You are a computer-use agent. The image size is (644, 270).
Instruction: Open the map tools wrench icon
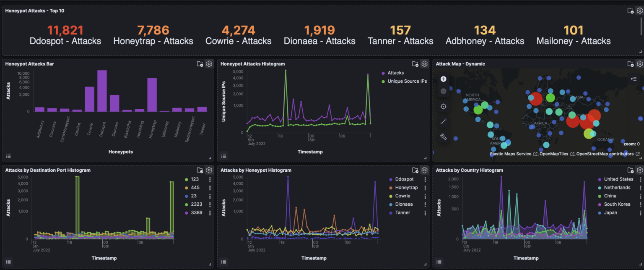pos(443,136)
